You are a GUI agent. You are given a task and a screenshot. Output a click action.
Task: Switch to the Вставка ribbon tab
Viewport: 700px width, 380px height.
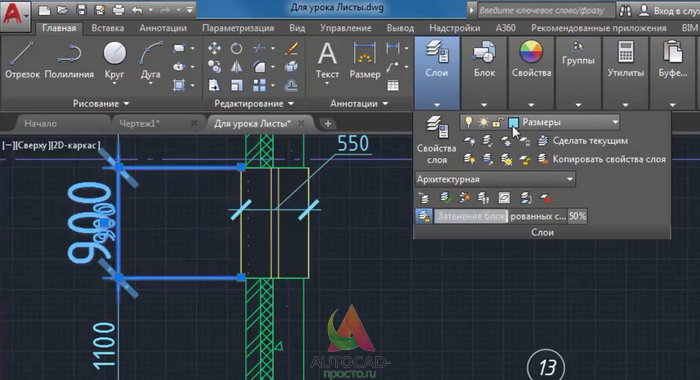click(108, 28)
